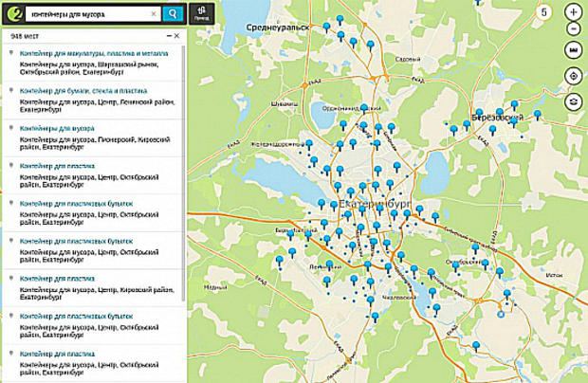
Task: Clear the search query with the X
Action: [x=154, y=14]
